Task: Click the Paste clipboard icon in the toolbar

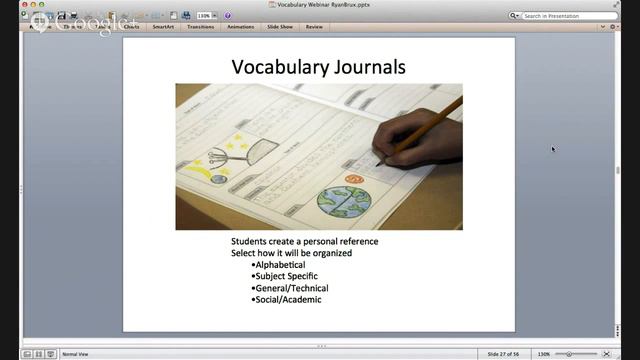Action: [111, 16]
